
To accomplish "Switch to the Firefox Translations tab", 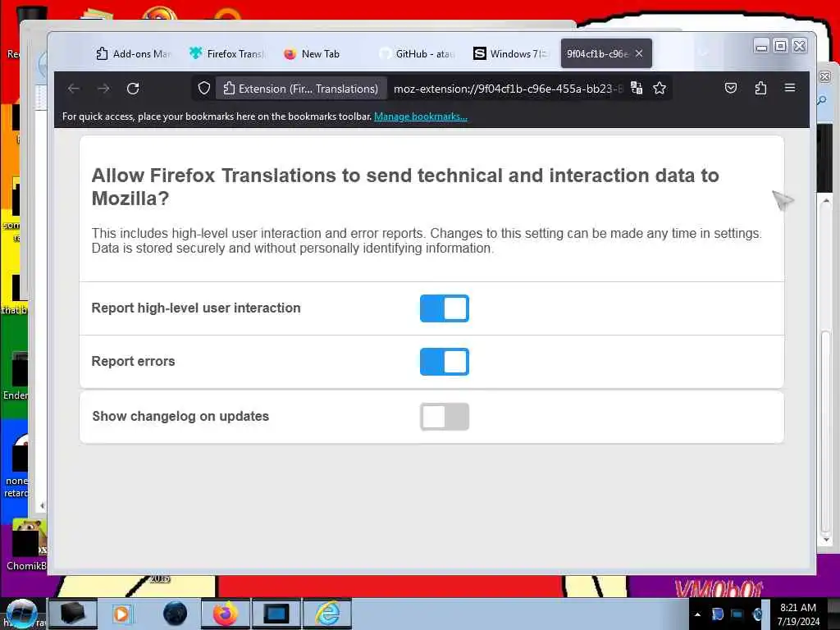I will point(227,53).
